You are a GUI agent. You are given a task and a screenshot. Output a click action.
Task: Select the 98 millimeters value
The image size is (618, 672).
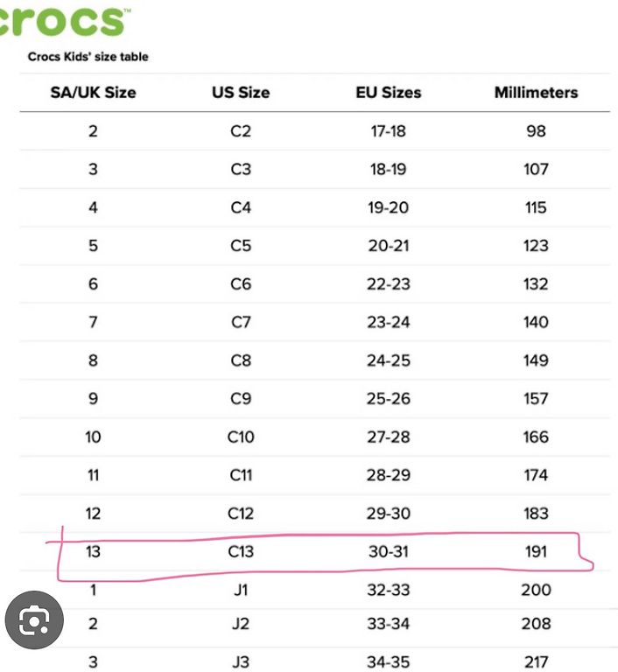click(x=536, y=131)
